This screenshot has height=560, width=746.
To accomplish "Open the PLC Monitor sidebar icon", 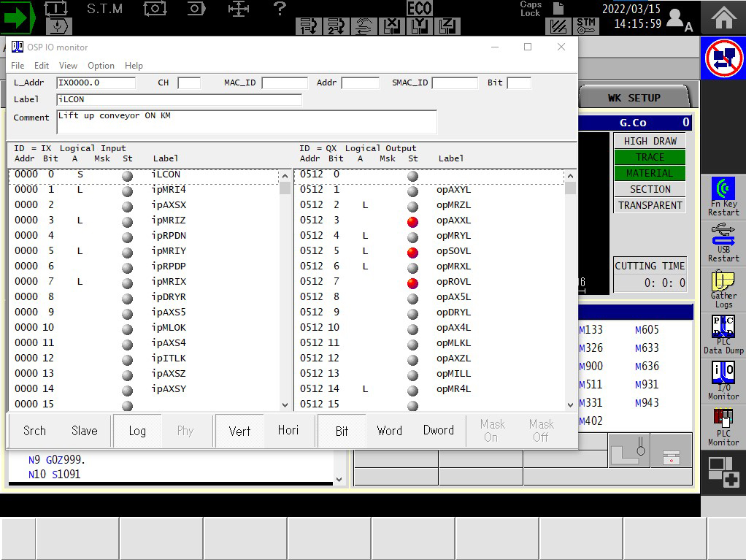I will (x=723, y=426).
